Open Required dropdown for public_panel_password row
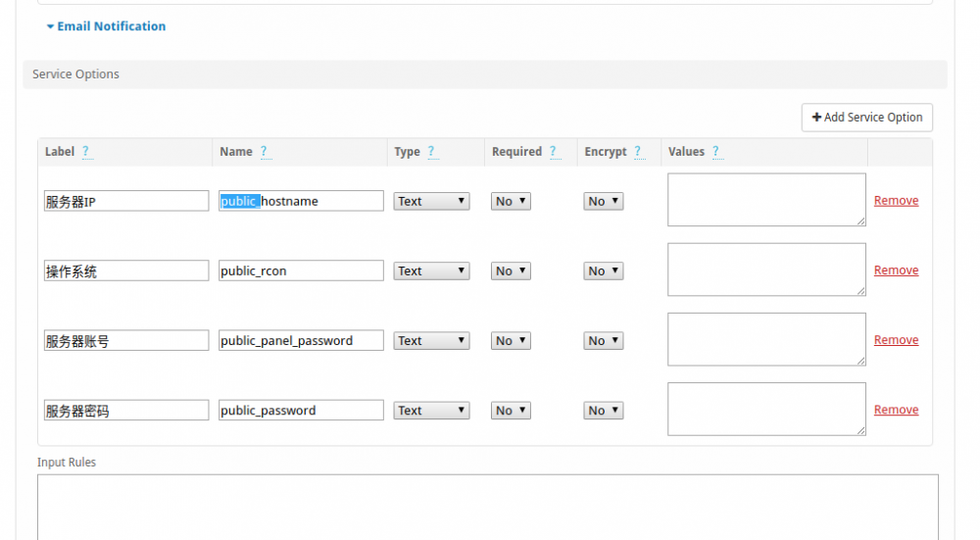 tap(511, 341)
